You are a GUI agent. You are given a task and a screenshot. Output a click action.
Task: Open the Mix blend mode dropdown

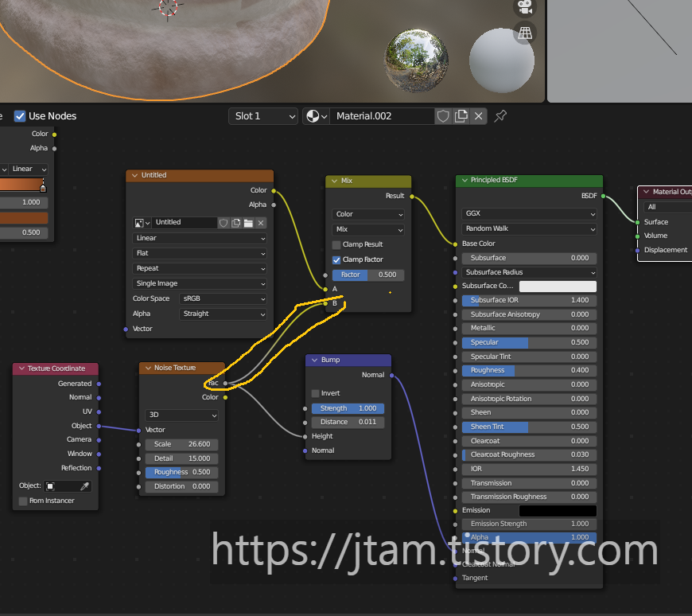(368, 230)
